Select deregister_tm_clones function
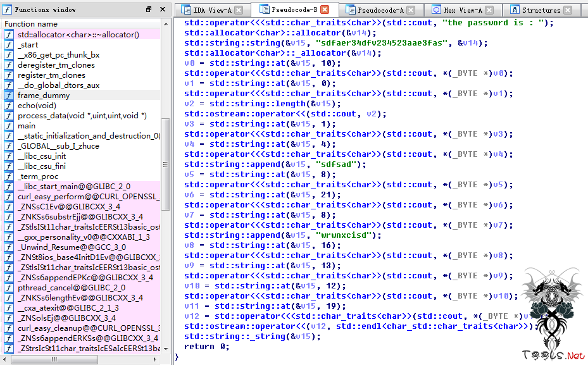The image size is (588, 365). tap(82, 65)
